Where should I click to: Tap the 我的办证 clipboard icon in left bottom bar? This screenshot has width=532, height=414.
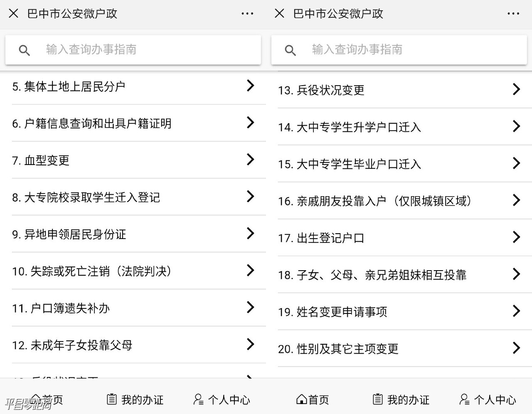112,399
